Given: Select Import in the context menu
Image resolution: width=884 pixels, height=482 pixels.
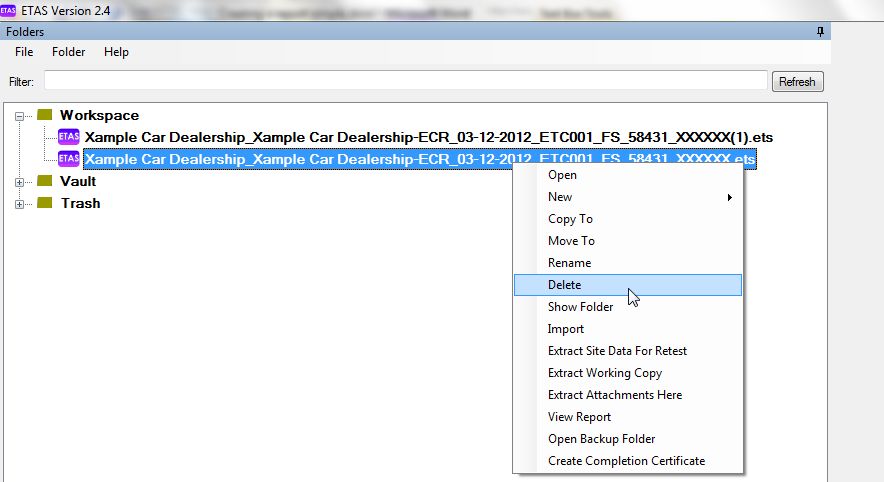Looking at the screenshot, I should click(627, 329).
